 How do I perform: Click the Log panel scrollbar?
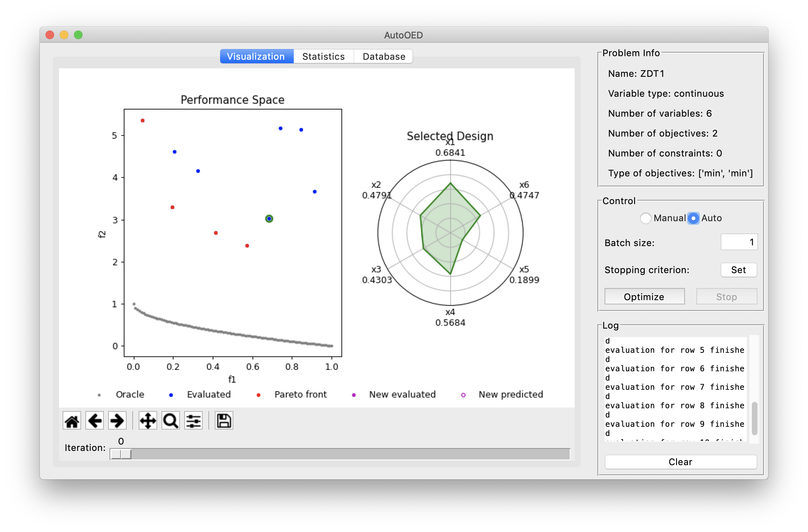754,418
